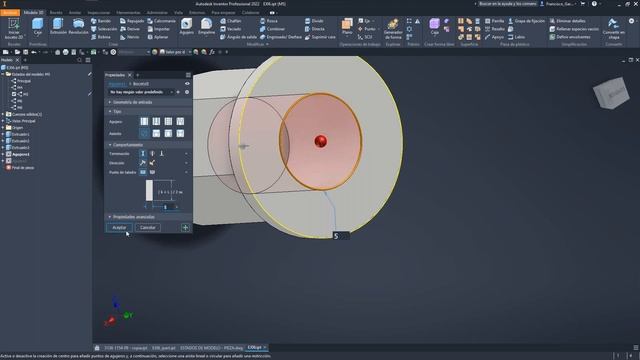Click the Boceto5 breadcrumb link
This screenshot has width=640, height=360.
click(x=141, y=84)
